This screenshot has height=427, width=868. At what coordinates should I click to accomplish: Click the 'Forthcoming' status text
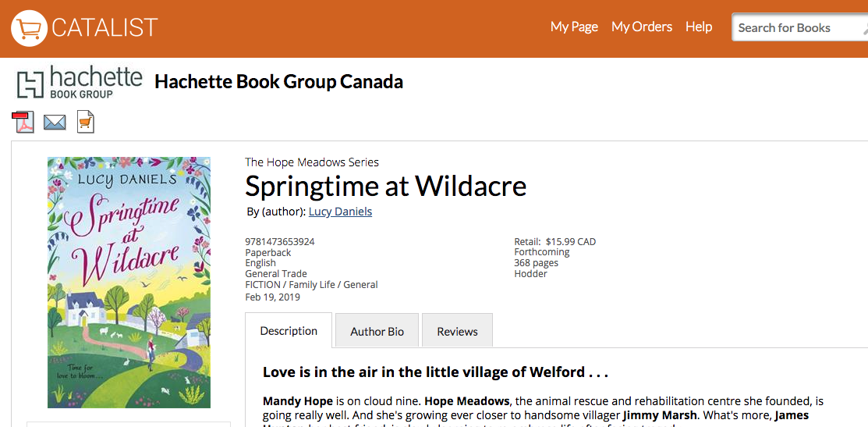tap(541, 253)
